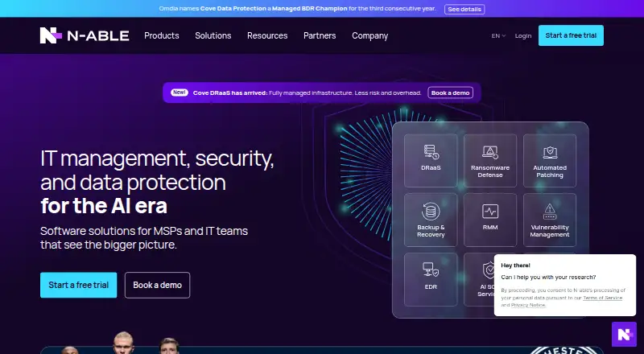
Task: Click the N-able logo in header
Action: pyautogui.click(x=85, y=35)
